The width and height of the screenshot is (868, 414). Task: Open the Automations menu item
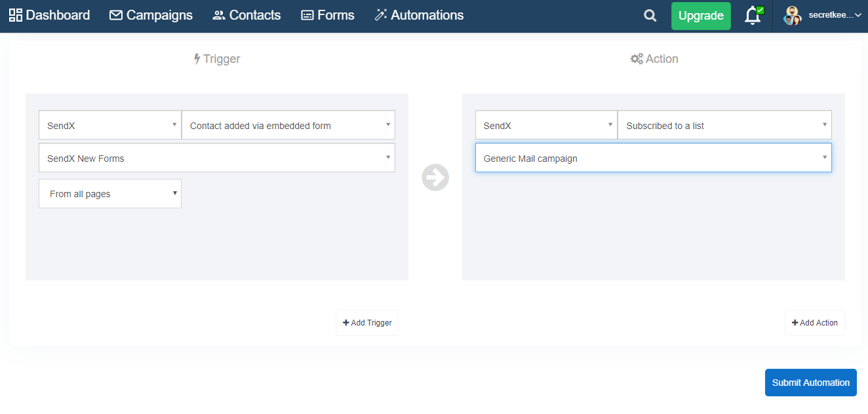tap(419, 15)
